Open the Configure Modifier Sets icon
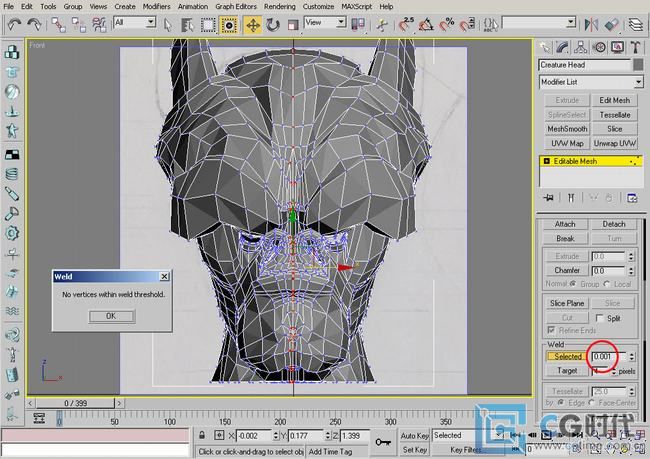The height and width of the screenshot is (459, 650). [632, 198]
